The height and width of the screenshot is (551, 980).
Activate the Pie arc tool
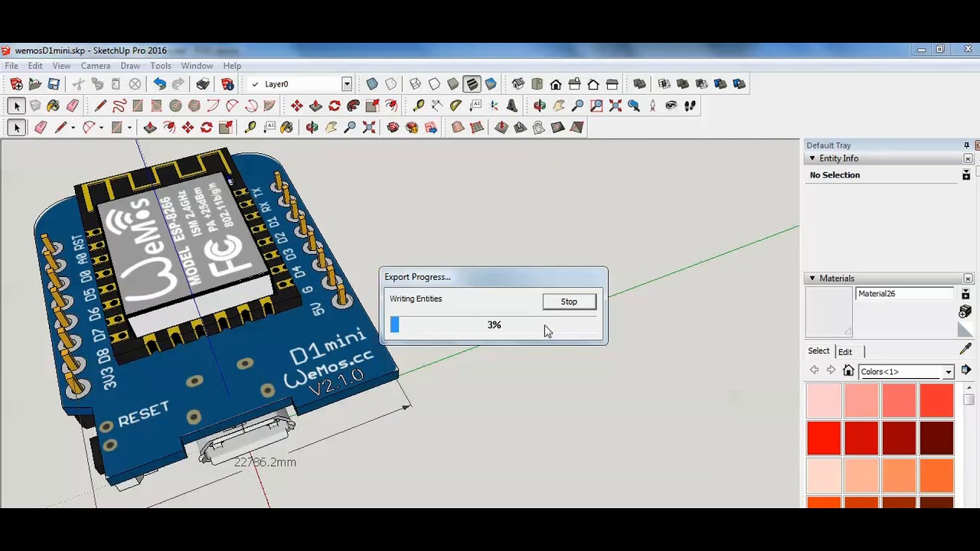[269, 106]
